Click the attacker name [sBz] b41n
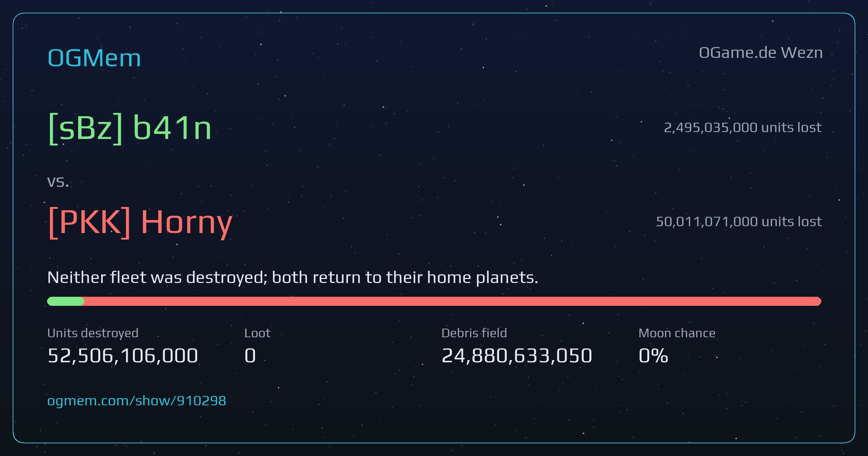Image resolution: width=868 pixels, height=456 pixels. point(129,127)
